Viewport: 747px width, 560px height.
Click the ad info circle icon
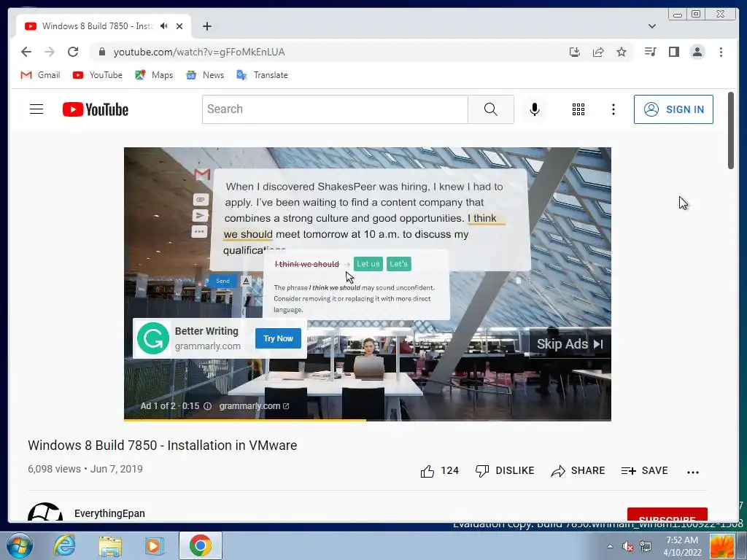208,406
